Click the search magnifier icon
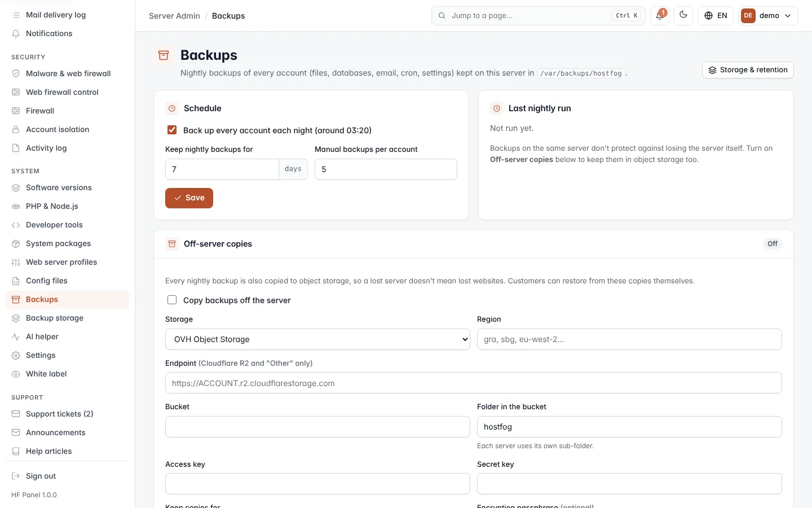 coord(442,16)
